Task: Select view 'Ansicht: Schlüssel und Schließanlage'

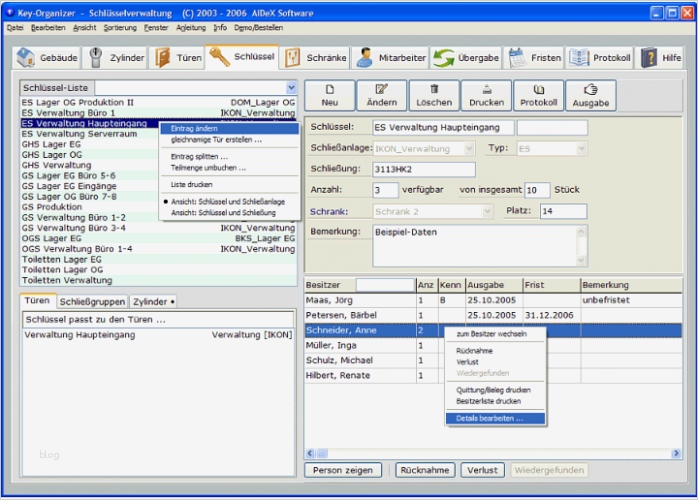Action: coord(229,202)
